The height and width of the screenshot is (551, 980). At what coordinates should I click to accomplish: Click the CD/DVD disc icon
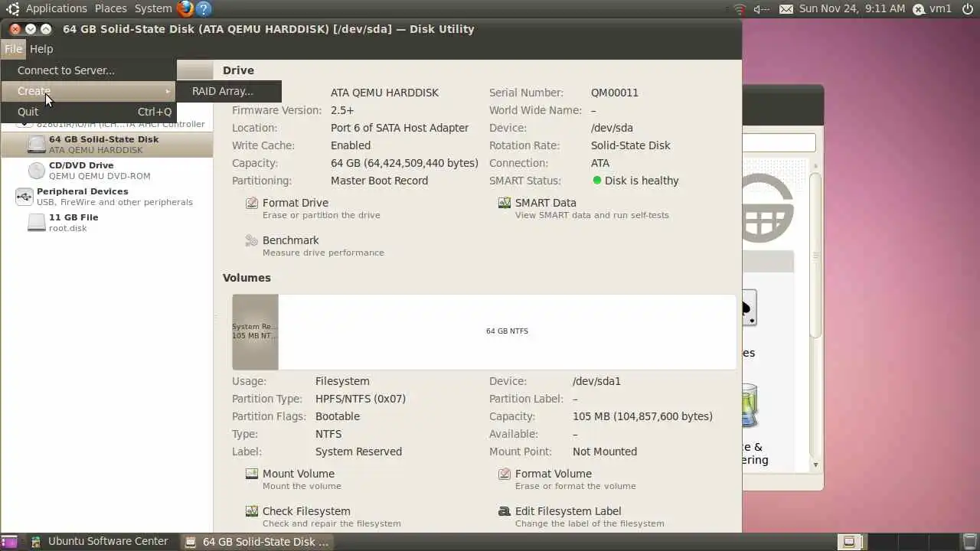(37, 171)
